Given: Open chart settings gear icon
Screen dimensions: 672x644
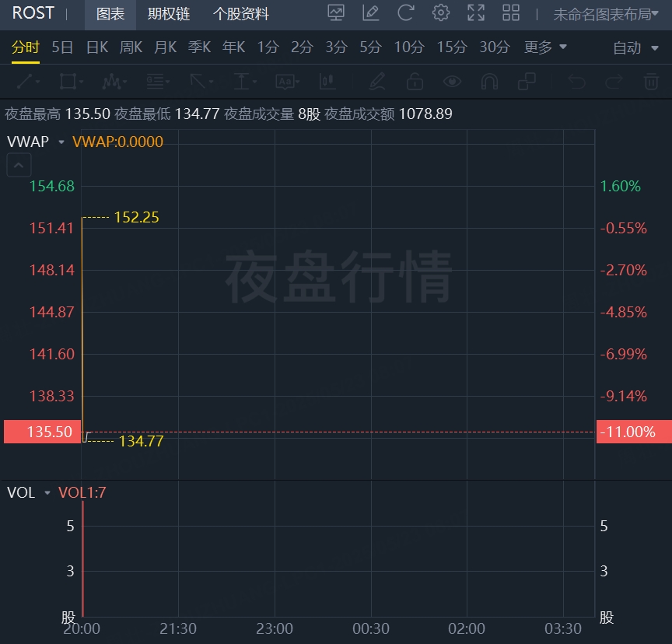Looking at the screenshot, I should point(440,13).
